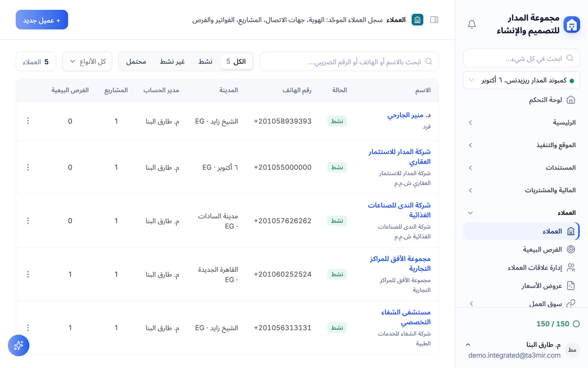Click the search icon in sidebar search

pyautogui.click(x=570, y=58)
